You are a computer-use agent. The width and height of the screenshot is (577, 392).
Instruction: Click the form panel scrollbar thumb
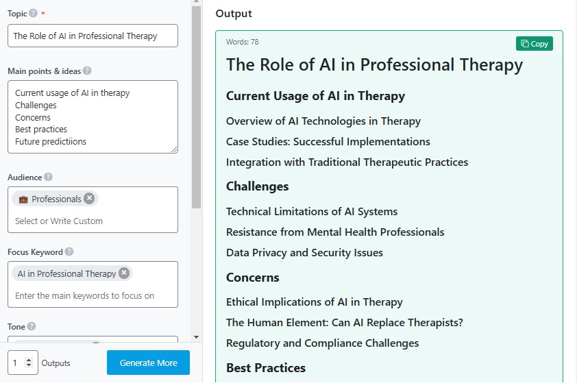point(196,103)
